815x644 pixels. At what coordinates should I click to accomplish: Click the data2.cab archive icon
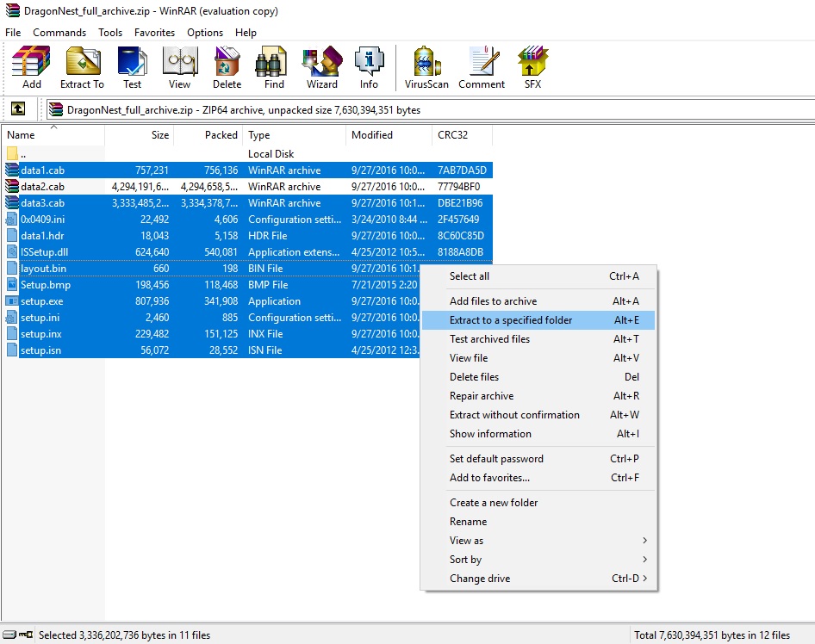(x=12, y=187)
